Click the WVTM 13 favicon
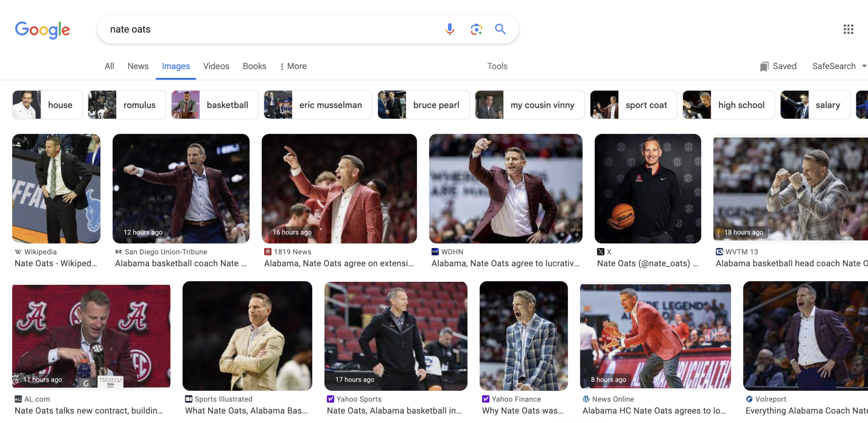The width and height of the screenshot is (868, 423). pos(719,252)
